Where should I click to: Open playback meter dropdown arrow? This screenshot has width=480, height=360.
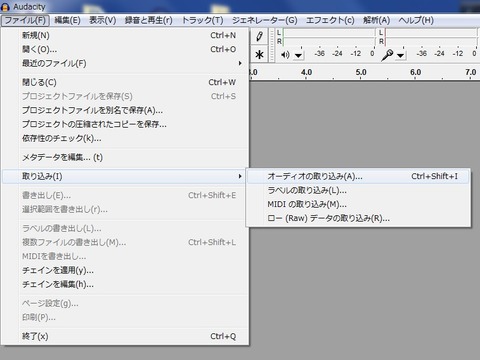[298, 55]
